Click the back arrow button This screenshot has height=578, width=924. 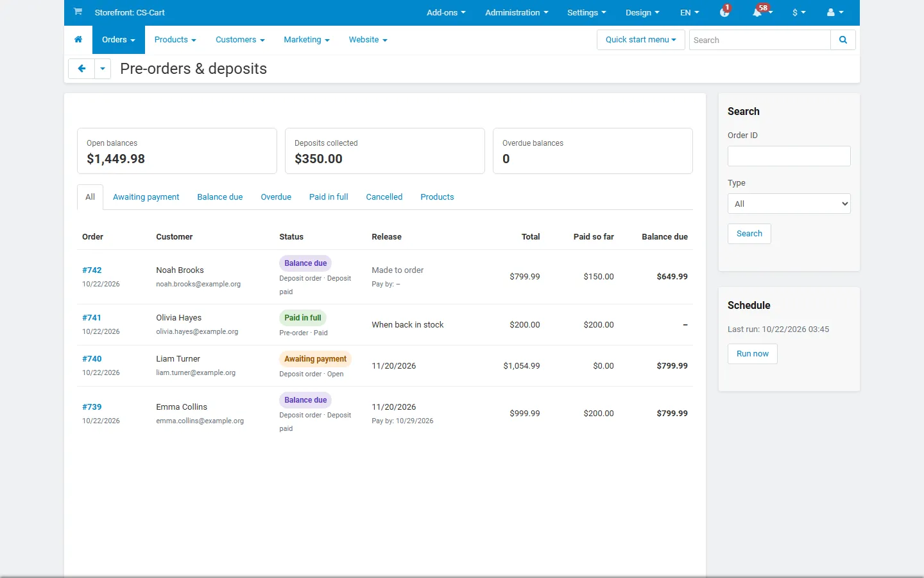tap(81, 69)
